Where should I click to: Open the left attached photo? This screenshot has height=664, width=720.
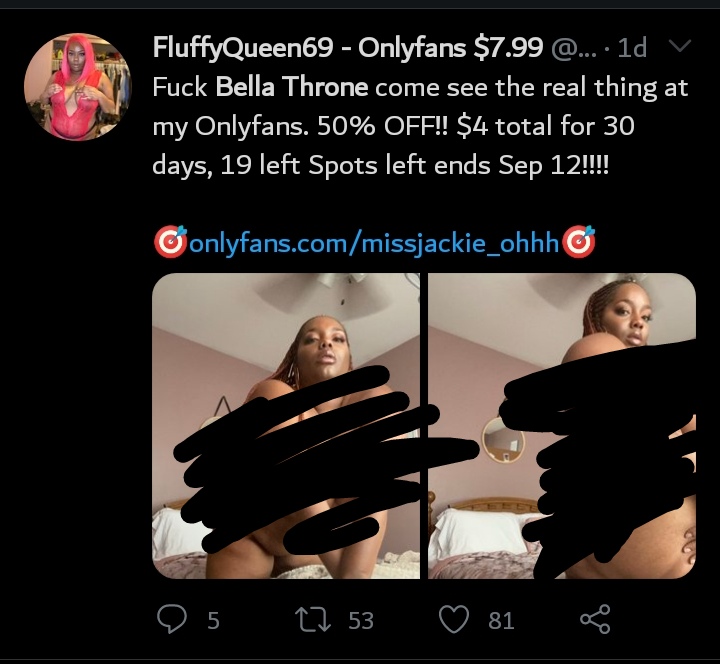point(286,426)
